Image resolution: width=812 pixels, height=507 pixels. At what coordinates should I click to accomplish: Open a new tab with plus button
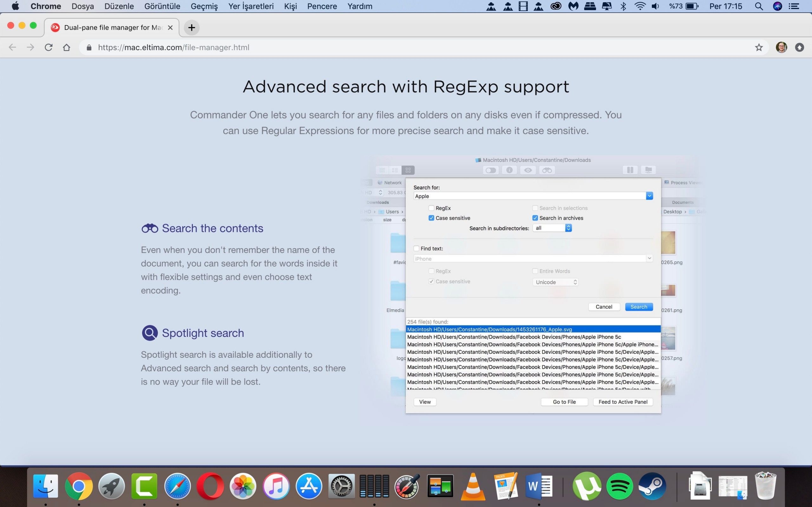pyautogui.click(x=192, y=28)
